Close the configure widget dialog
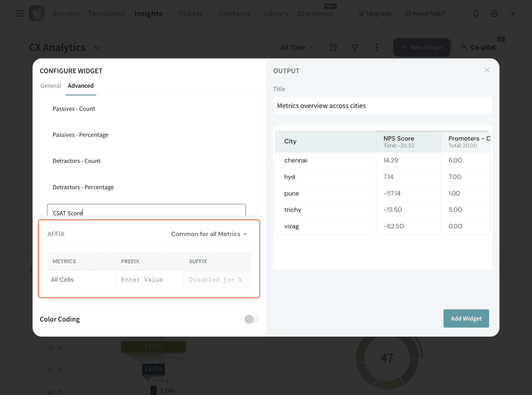Viewport: 532px width, 395px height. 487,70
